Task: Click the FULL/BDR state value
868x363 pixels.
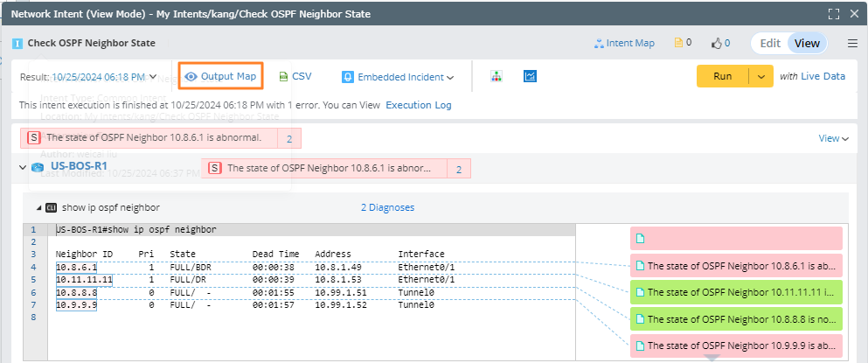Action: click(x=191, y=267)
